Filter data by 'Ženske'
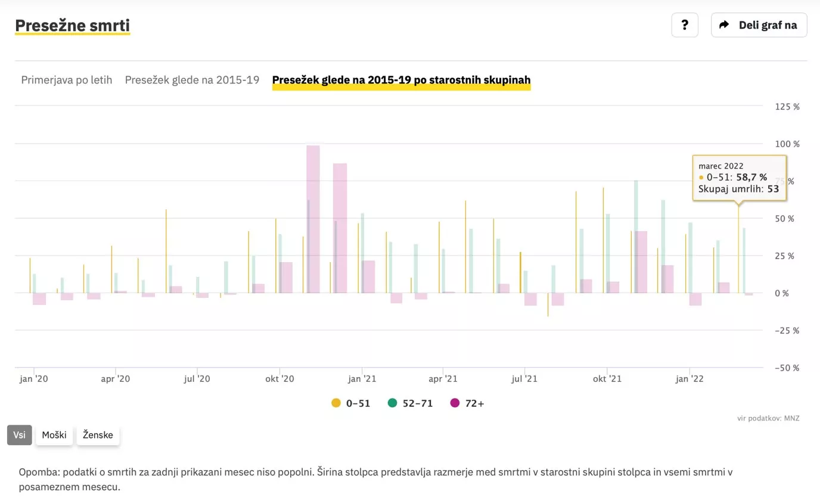Image resolution: width=820 pixels, height=504 pixels. point(98,435)
